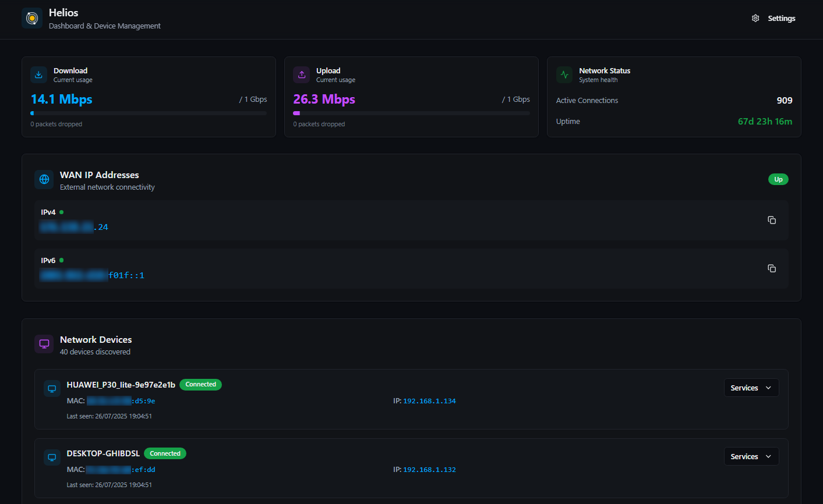The width and height of the screenshot is (823, 504).
Task: Click the IPv6 address ending in f01f::1
Action: coord(92,275)
